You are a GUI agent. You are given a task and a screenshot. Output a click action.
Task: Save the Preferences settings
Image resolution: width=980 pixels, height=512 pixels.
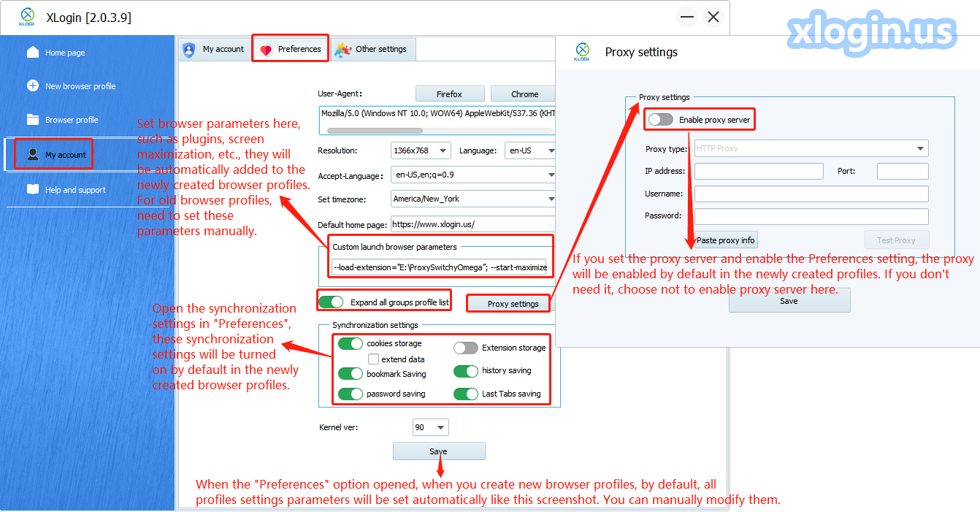438,451
